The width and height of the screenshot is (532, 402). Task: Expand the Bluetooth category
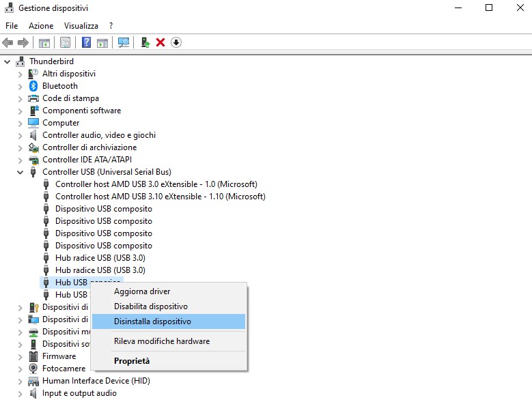click(20, 86)
